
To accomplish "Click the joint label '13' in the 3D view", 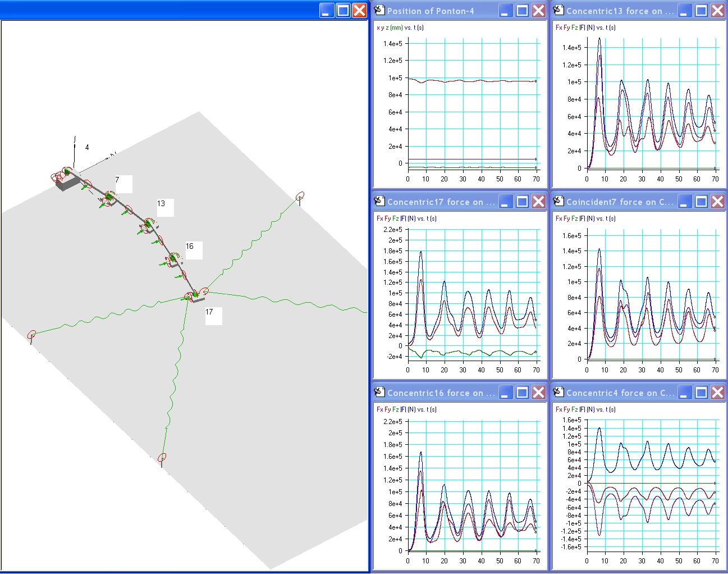I will pyautogui.click(x=161, y=203).
